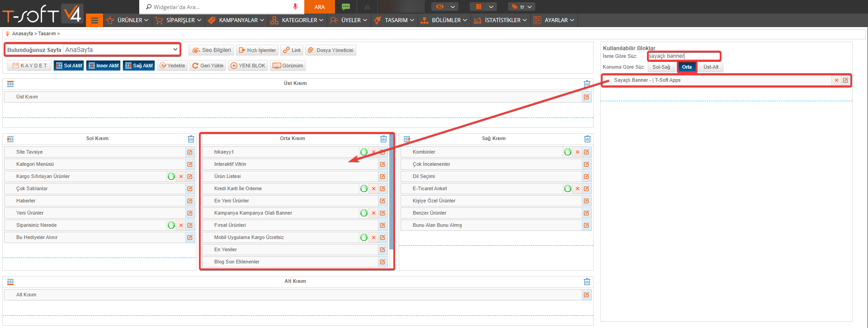This screenshot has height=328, width=868.
Task: Toggle active status of hikaeyy1 block
Action: coord(364,152)
